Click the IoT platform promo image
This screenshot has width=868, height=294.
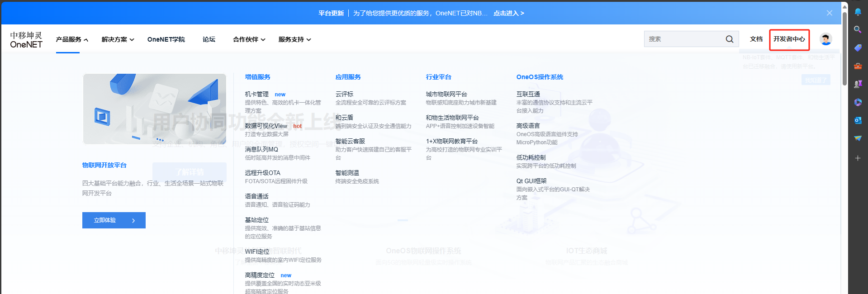click(154, 109)
